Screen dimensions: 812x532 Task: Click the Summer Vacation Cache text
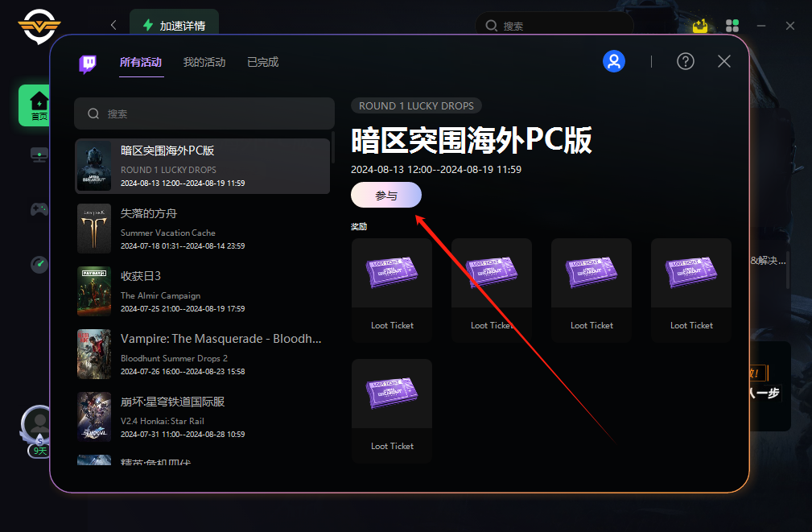coord(167,233)
